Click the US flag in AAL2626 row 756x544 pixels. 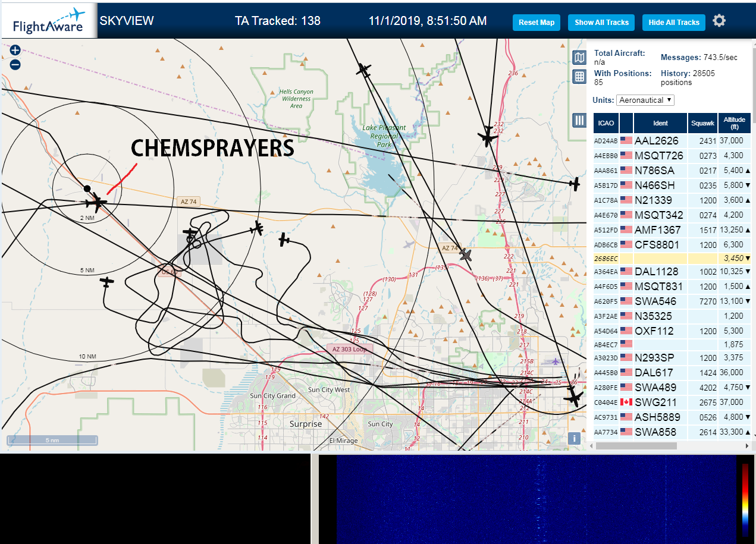tap(626, 140)
